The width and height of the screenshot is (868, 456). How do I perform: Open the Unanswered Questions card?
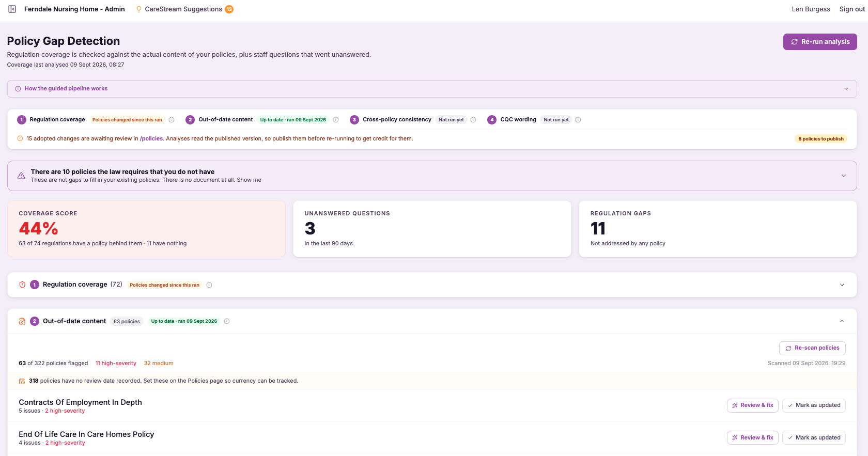click(432, 229)
